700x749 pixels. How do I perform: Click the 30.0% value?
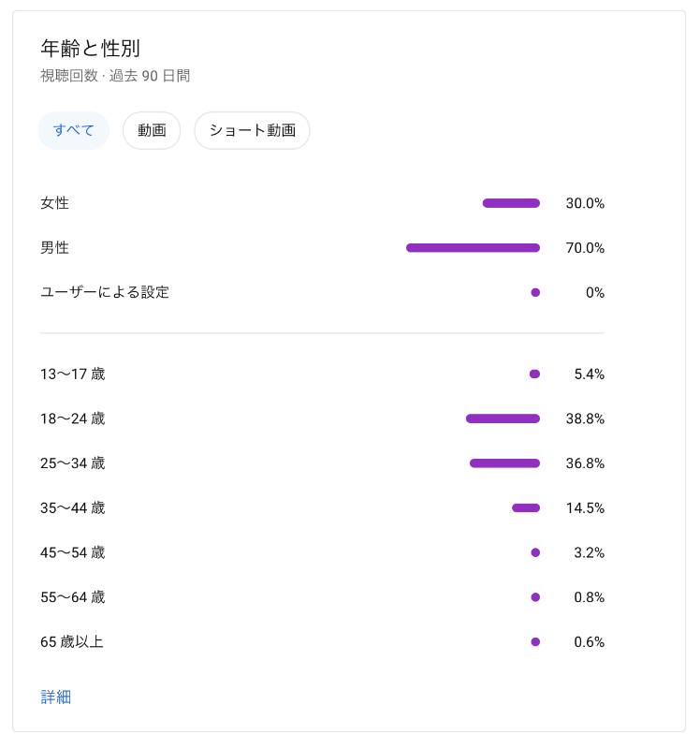[x=585, y=203]
